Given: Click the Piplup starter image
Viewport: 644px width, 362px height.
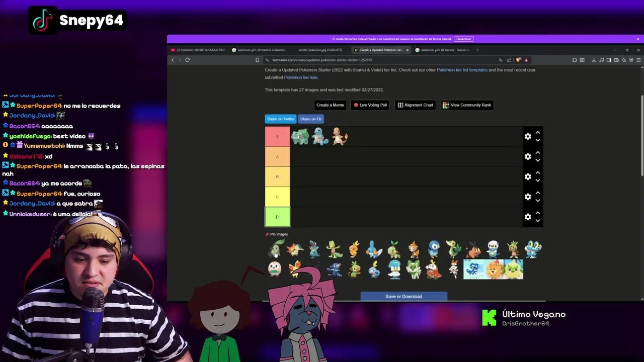Looking at the screenshot, I should [434, 249].
